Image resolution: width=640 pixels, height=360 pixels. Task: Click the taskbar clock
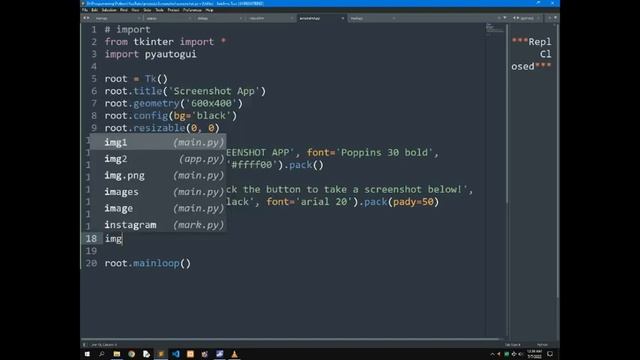[535, 354]
